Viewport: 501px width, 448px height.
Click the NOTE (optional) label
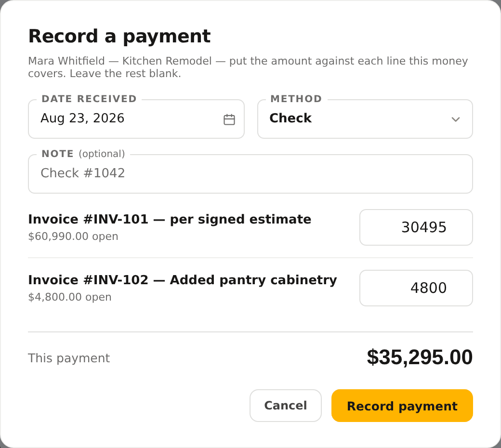tap(83, 154)
